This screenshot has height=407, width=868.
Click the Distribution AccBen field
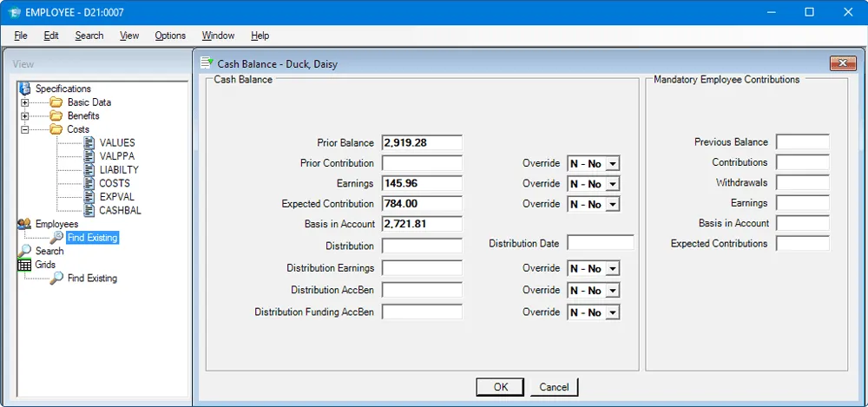pyautogui.click(x=422, y=290)
